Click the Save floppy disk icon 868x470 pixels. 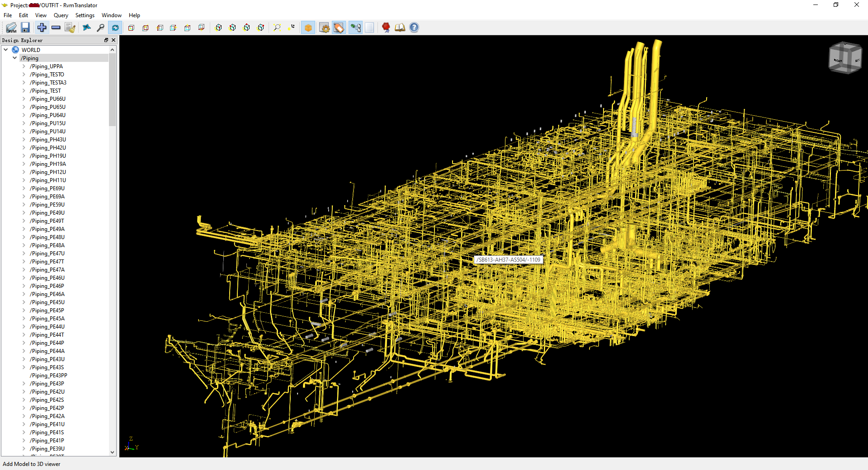[25, 28]
